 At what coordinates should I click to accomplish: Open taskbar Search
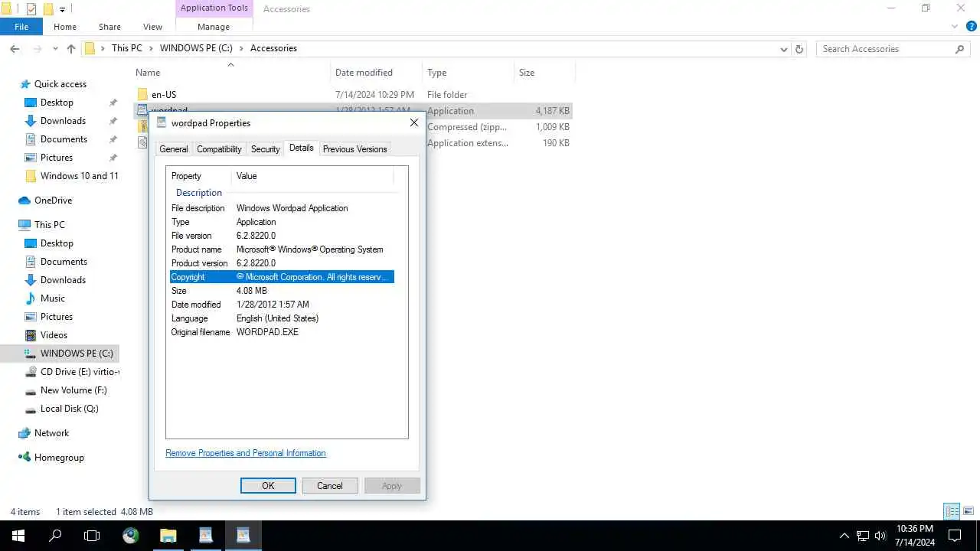[x=55, y=536]
